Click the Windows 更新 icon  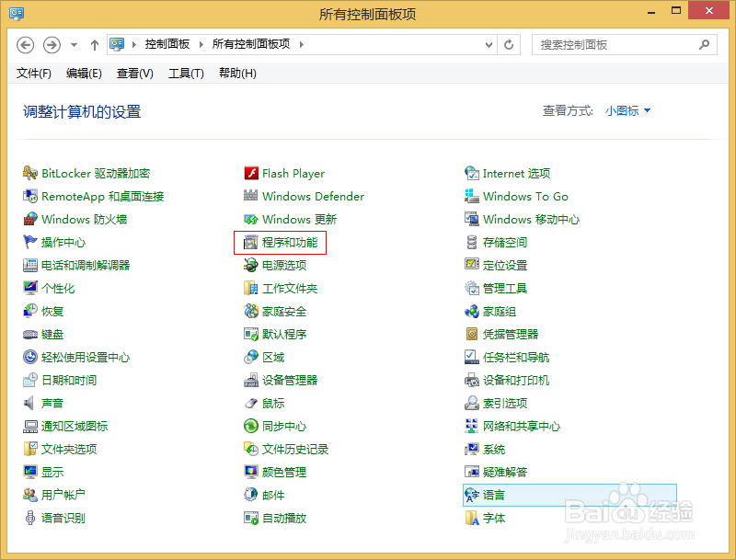pos(250,219)
